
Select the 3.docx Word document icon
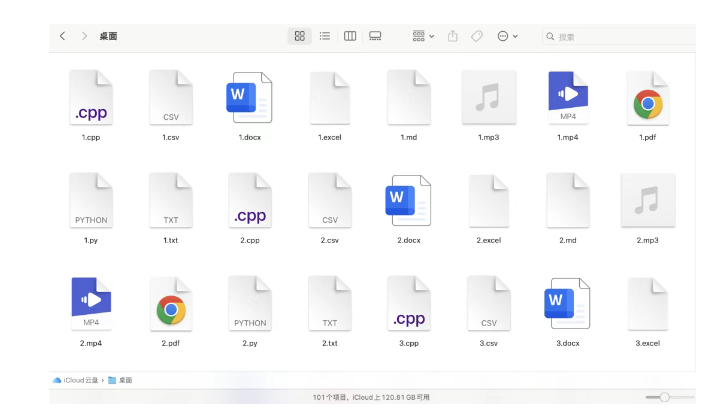click(x=568, y=303)
